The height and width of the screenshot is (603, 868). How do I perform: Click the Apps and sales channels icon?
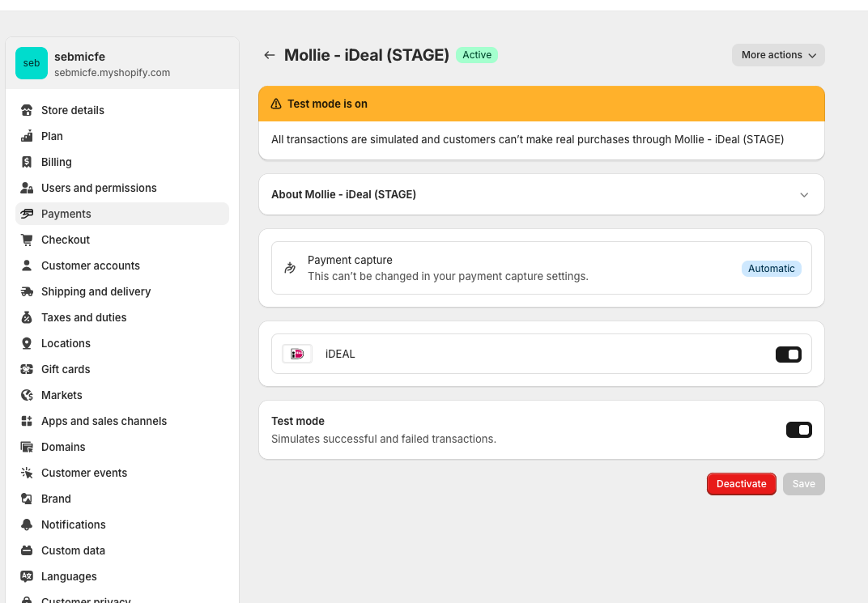pyautogui.click(x=27, y=421)
